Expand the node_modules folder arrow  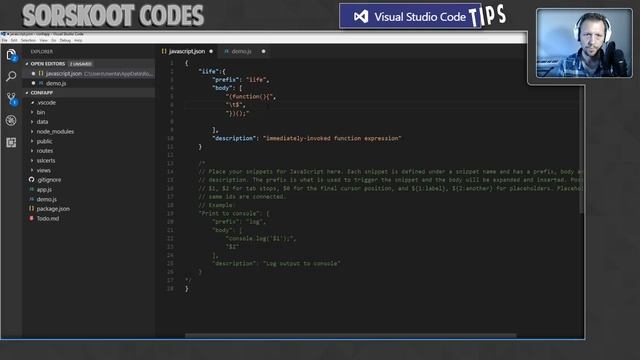[32, 132]
